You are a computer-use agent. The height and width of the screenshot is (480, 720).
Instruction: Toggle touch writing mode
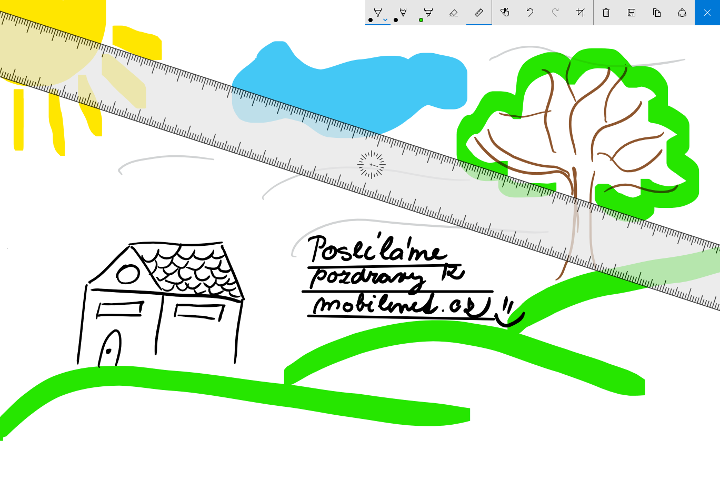(x=505, y=12)
